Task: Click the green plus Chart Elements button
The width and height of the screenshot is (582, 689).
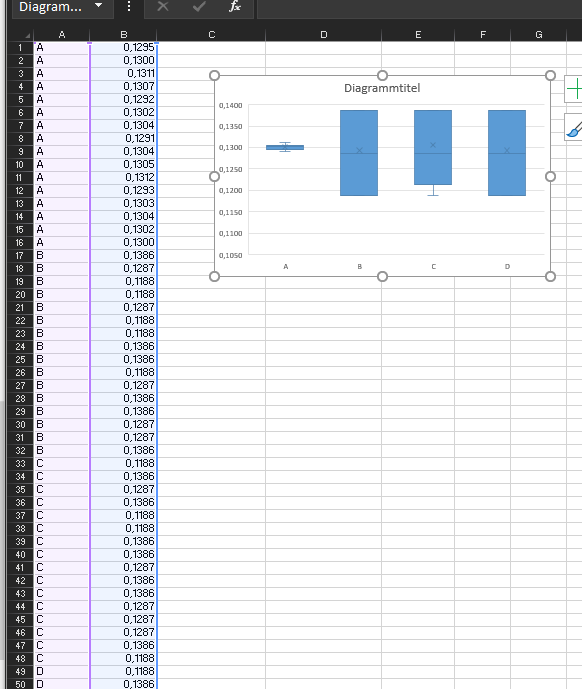Action: click(574, 89)
